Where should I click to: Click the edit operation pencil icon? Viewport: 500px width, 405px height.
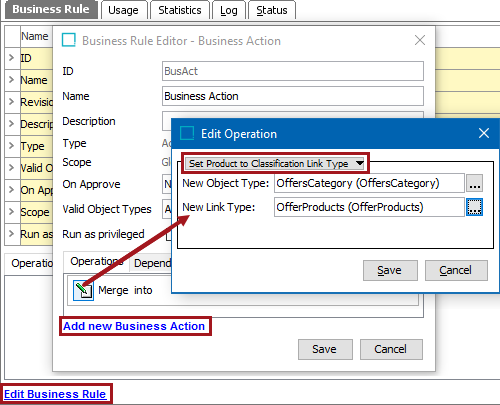point(83,290)
